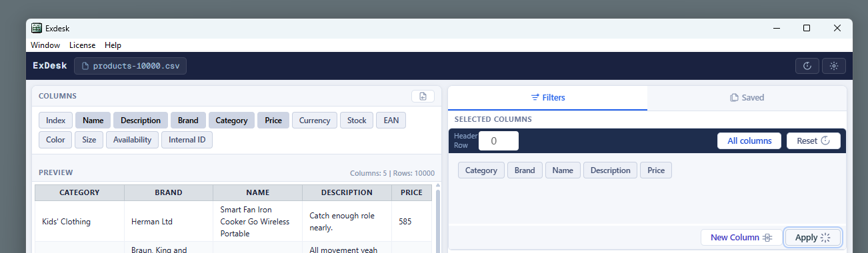
Task: Click the DESCRIPTION preview table header
Action: (347, 192)
